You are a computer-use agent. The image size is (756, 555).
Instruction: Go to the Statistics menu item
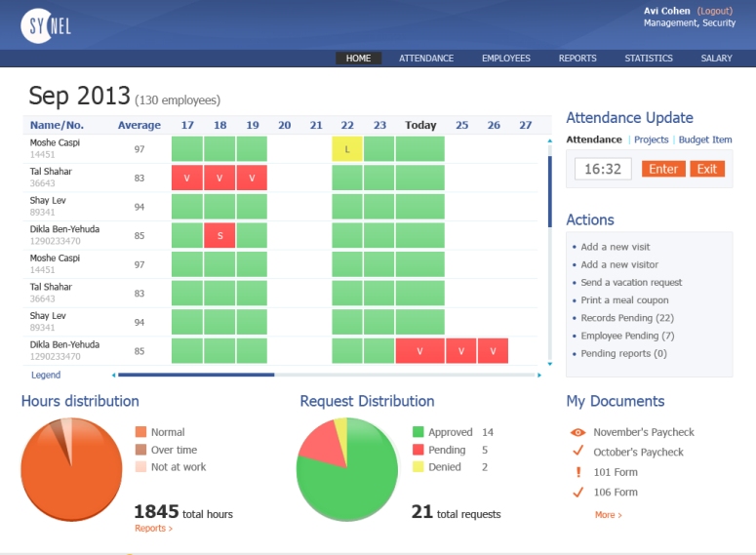(x=649, y=59)
